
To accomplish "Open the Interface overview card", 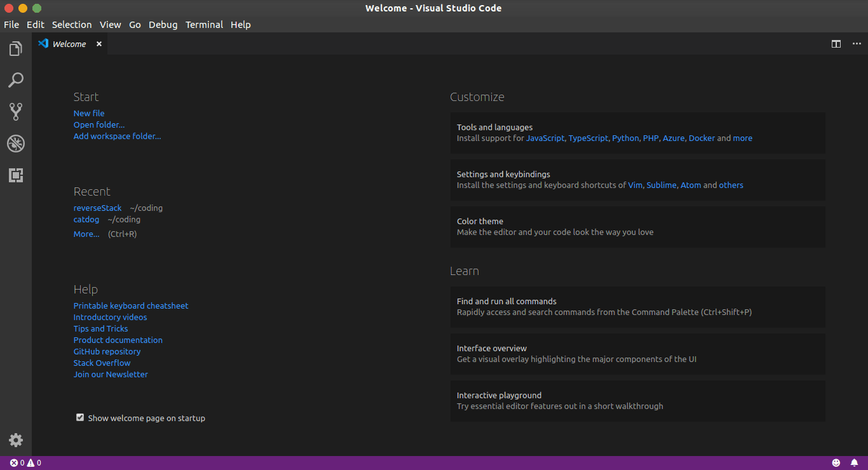I will pos(637,354).
